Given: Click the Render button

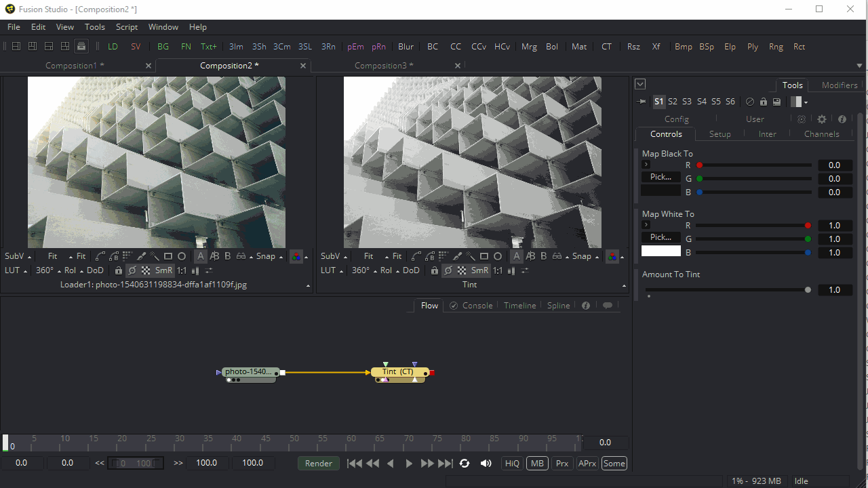Looking at the screenshot, I should (318, 464).
